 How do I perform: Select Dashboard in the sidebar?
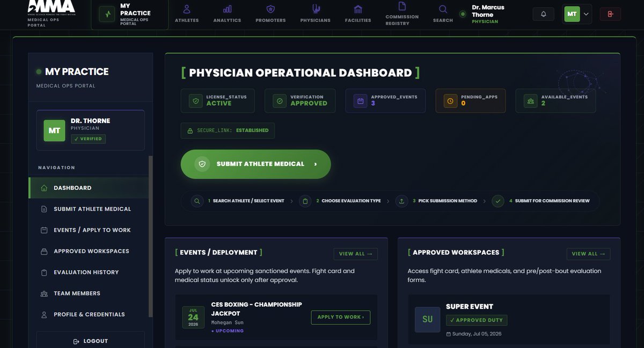[x=89, y=188]
